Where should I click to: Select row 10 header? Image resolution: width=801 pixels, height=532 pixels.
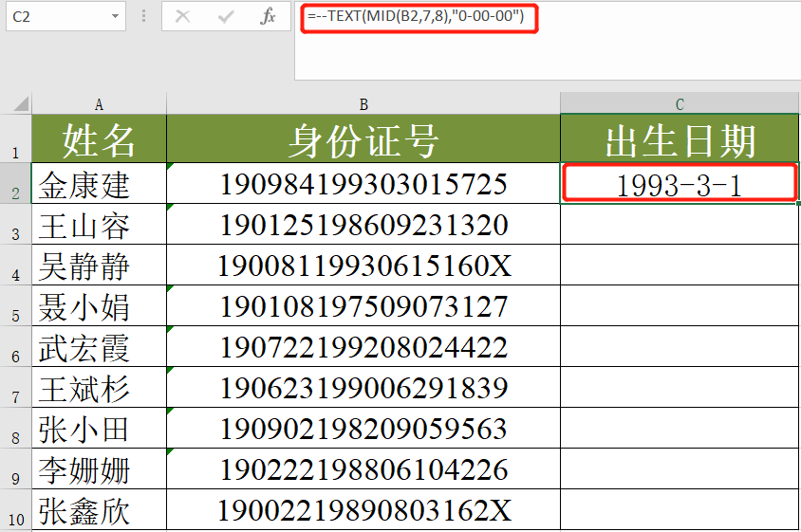coord(16,510)
